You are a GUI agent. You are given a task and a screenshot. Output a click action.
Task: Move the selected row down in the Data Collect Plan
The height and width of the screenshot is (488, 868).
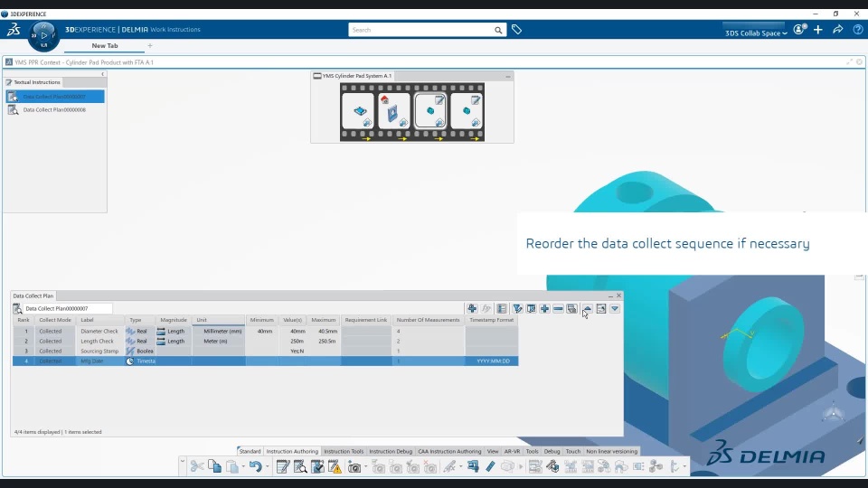point(615,309)
